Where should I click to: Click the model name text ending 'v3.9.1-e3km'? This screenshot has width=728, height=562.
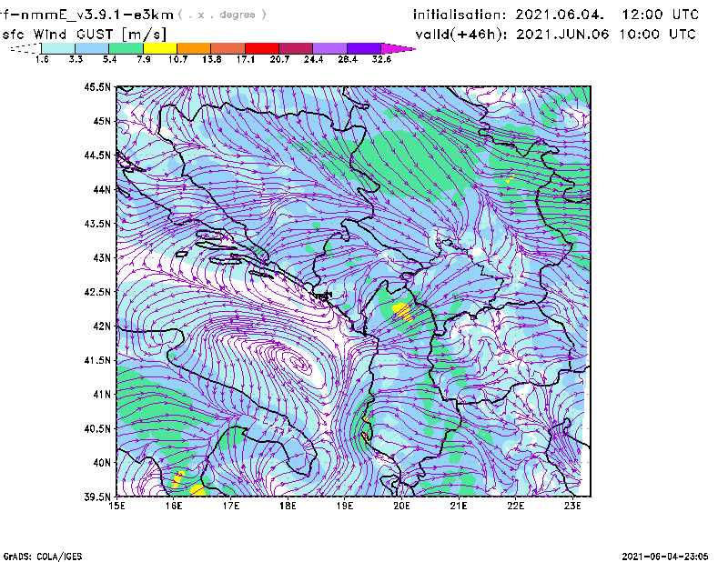86,15
